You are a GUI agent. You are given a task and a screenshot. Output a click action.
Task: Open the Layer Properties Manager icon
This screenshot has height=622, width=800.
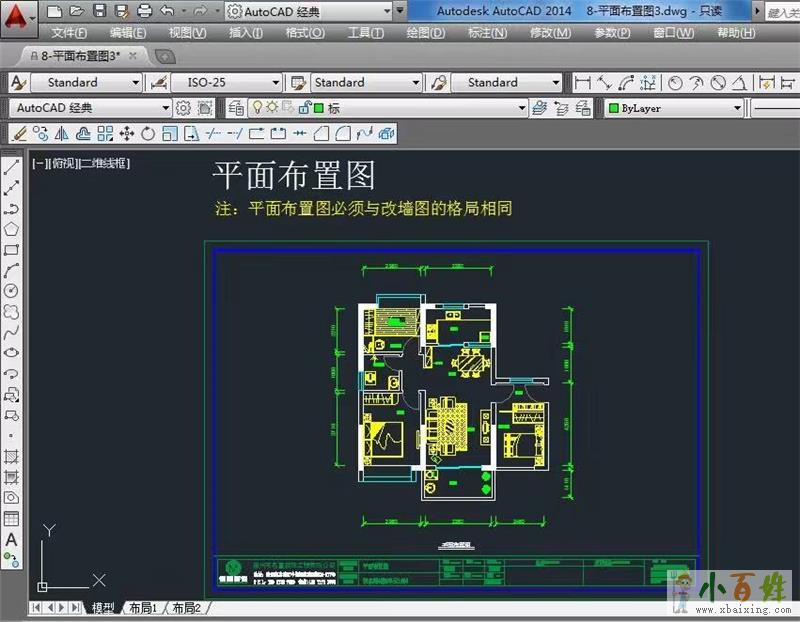point(237,108)
